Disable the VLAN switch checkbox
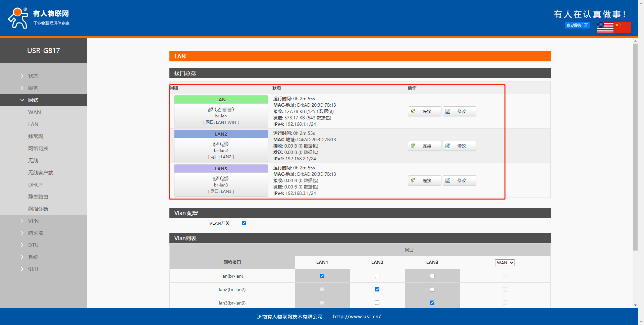Image resolution: width=644 pixels, height=325 pixels. tap(244, 223)
